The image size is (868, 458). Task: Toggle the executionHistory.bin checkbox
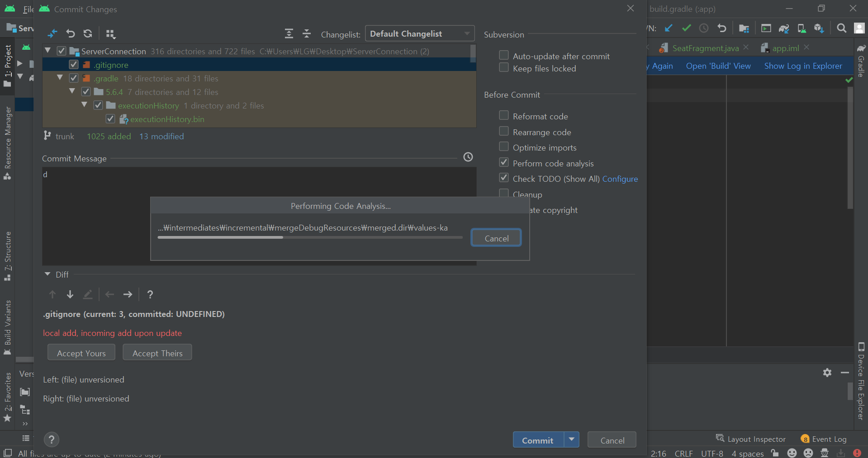(110, 119)
